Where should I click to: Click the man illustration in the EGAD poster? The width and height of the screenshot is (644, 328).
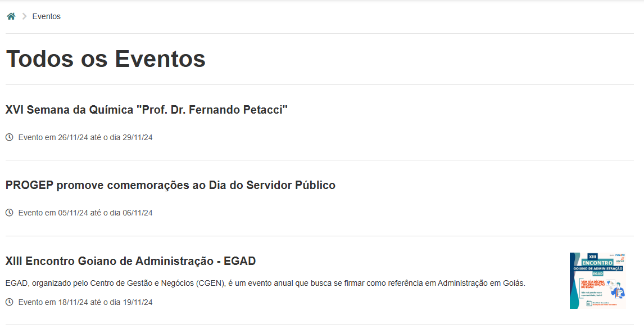[617, 290]
